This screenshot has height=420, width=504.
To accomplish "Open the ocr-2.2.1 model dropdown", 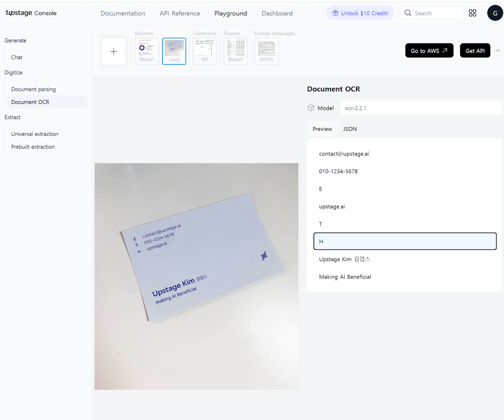I will tap(421, 108).
